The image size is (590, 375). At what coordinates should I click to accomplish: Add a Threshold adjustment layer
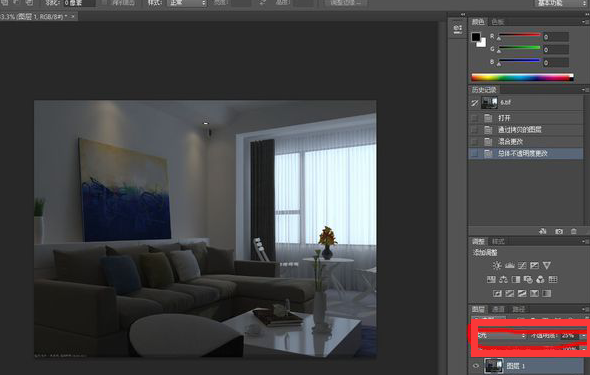[522, 293]
